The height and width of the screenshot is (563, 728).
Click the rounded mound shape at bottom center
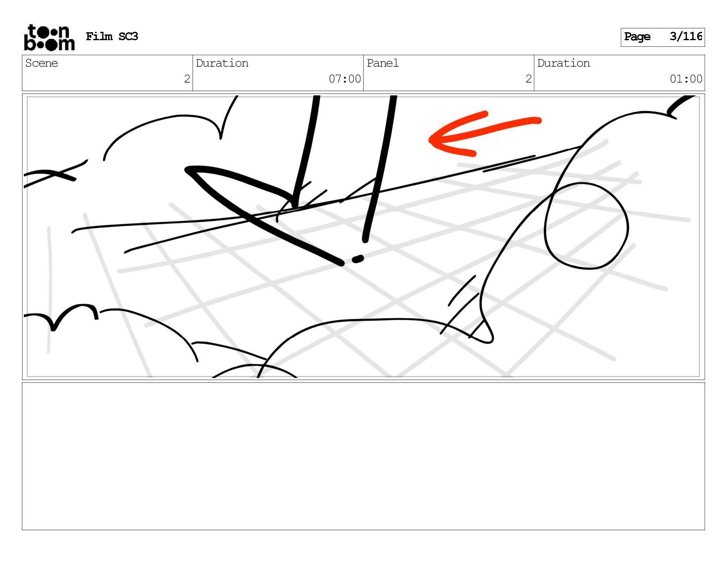(375, 347)
